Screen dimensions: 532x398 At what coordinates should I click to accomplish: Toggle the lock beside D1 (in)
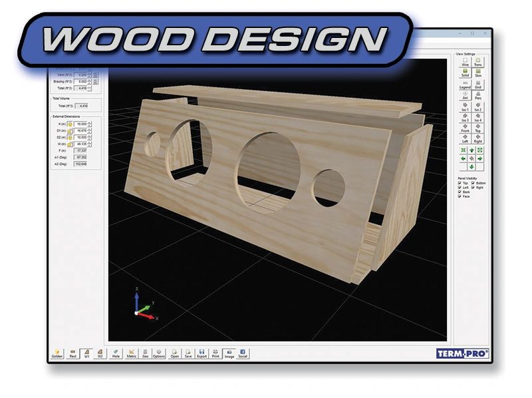point(70,130)
